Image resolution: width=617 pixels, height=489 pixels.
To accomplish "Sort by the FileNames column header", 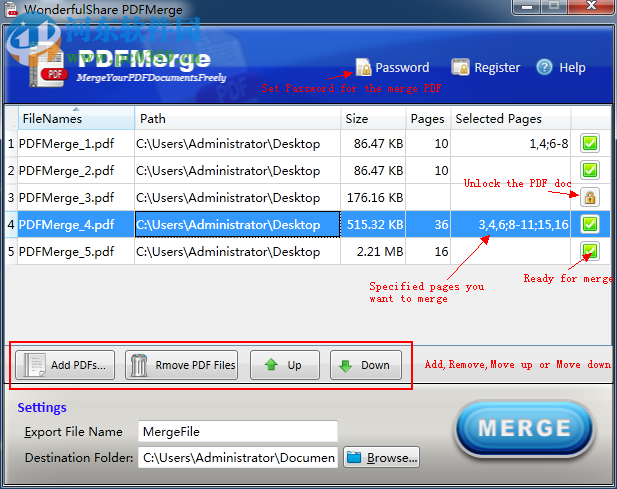I will pos(76,118).
